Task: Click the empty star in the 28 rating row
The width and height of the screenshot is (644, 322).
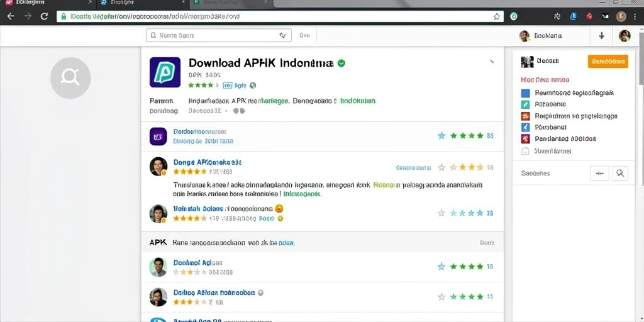Action: 441,213
